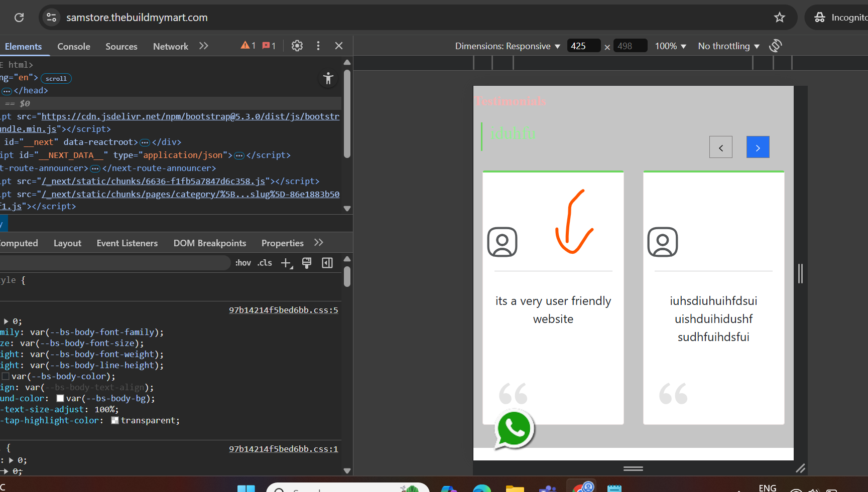The image size is (868, 492).
Task: Open the Sources tab
Action: point(121,46)
